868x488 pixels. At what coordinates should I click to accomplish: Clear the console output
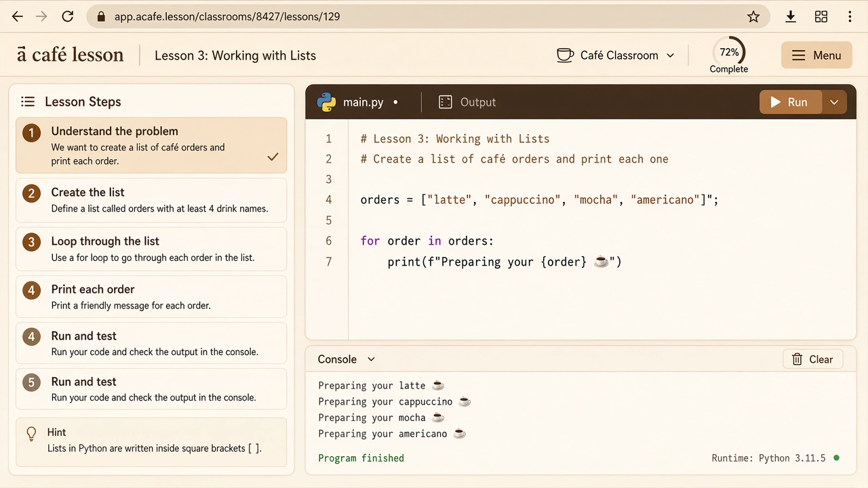click(812, 359)
